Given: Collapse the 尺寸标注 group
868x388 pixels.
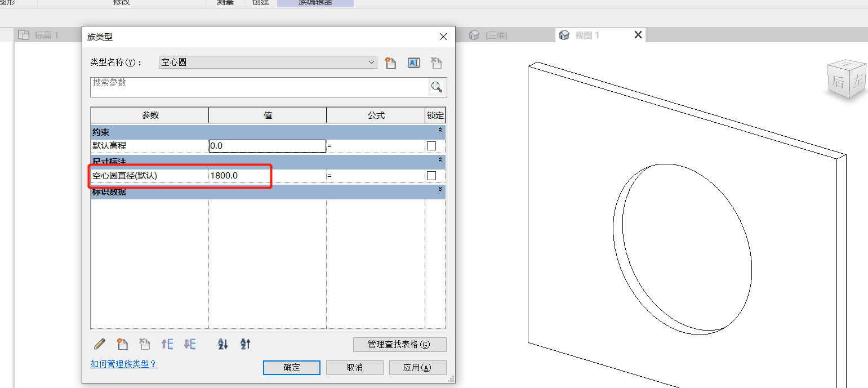Looking at the screenshot, I should tap(440, 160).
